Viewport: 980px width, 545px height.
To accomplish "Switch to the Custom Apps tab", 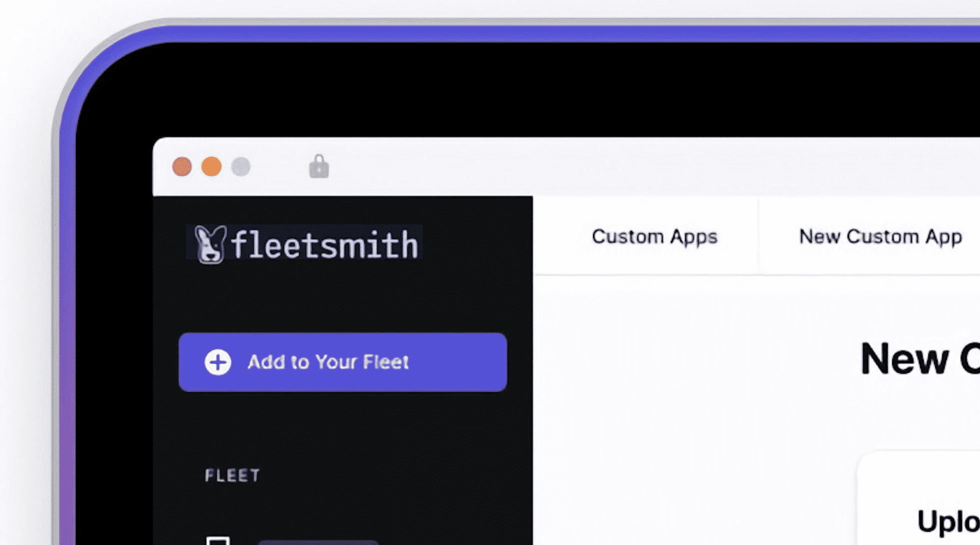I will [654, 237].
